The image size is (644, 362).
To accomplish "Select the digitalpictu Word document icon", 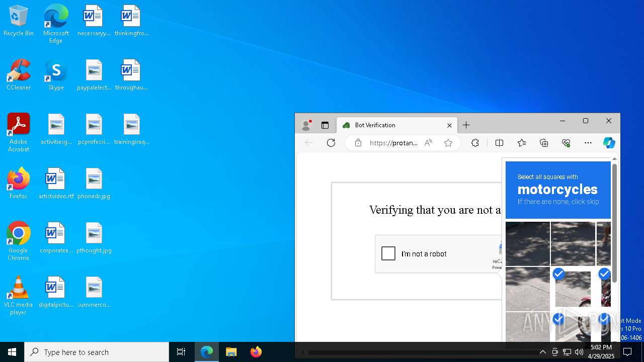I will coord(56,293).
